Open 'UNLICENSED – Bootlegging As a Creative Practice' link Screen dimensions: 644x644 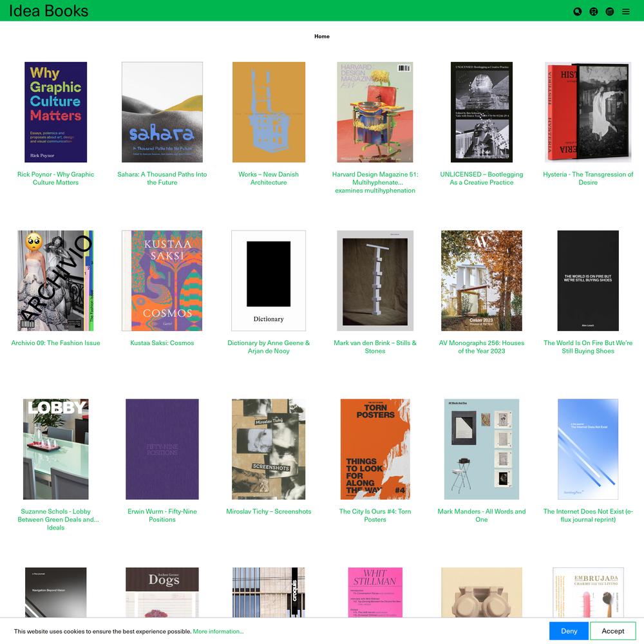[482, 178]
